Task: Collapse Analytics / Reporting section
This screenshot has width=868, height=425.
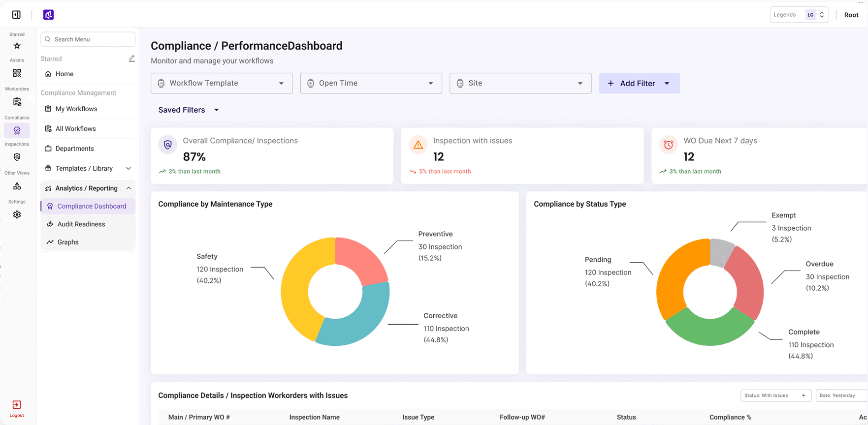Action: click(x=129, y=188)
